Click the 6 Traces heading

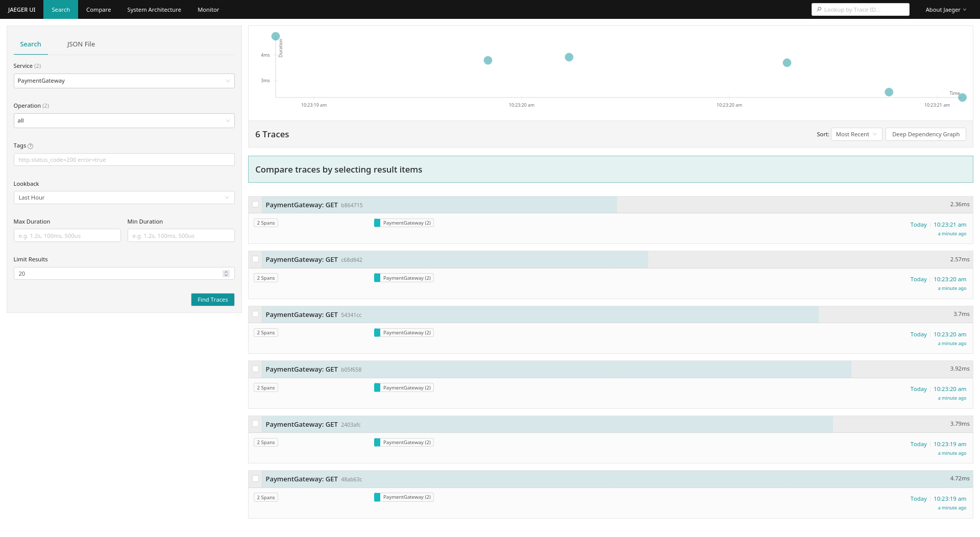pyautogui.click(x=272, y=134)
